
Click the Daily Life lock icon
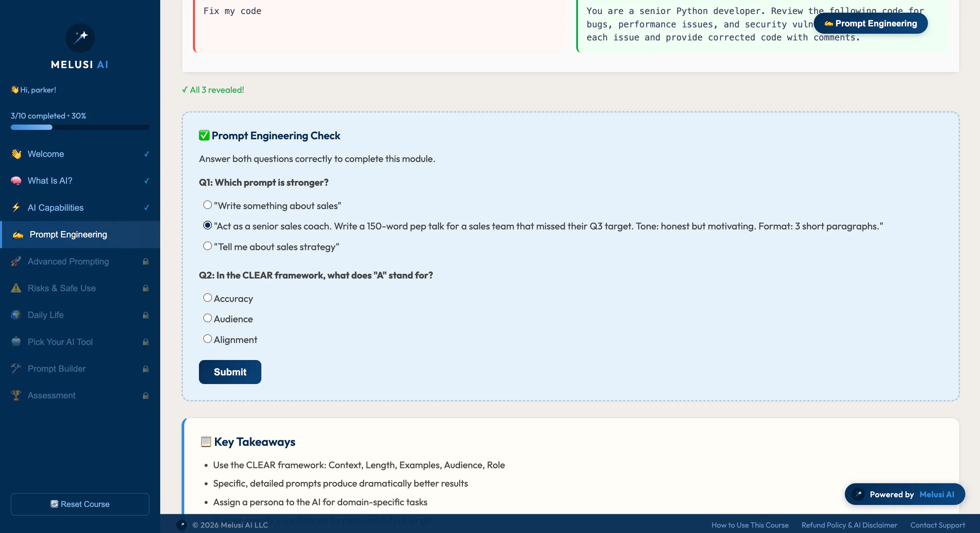(x=146, y=315)
